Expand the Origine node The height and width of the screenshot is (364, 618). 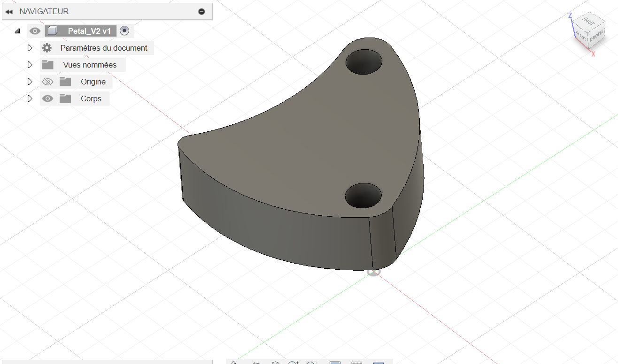[x=30, y=82]
